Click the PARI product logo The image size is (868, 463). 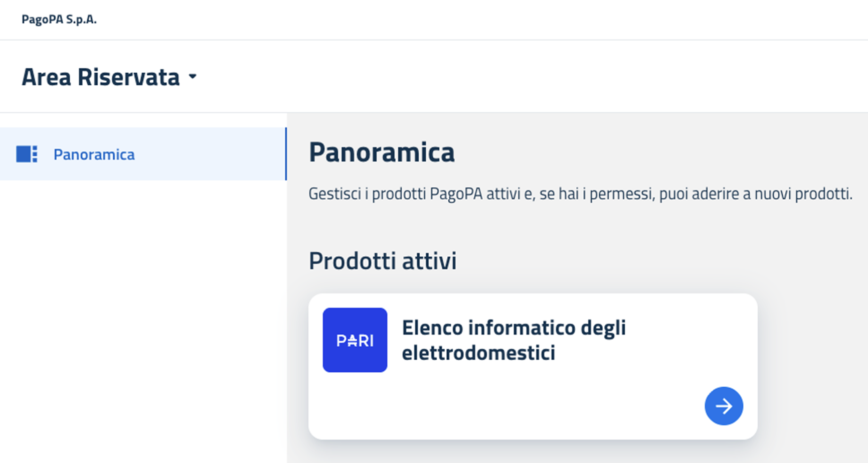click(355, 340)
